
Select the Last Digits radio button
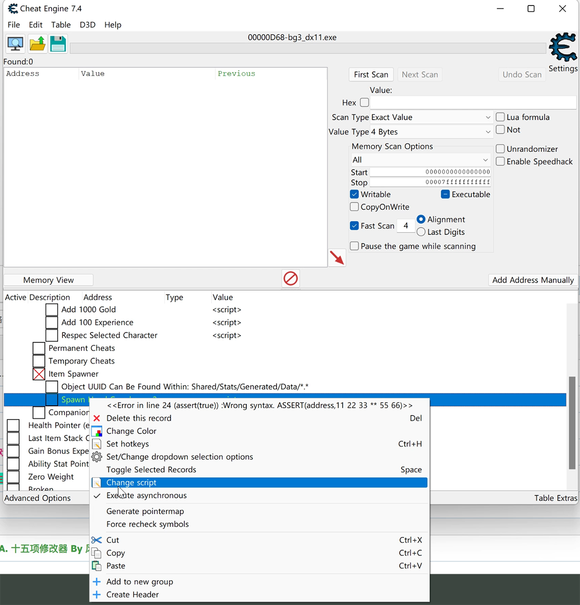pos(421,232)
